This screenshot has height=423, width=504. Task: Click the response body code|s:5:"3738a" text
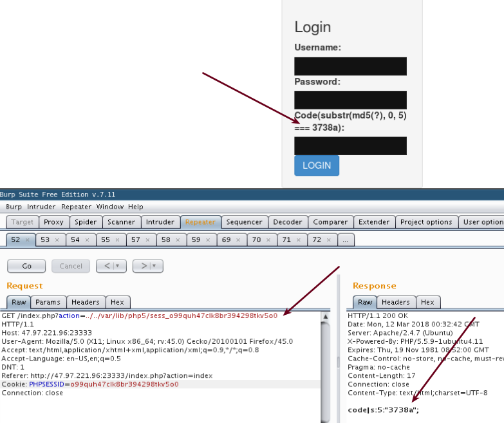coord(383,410)
